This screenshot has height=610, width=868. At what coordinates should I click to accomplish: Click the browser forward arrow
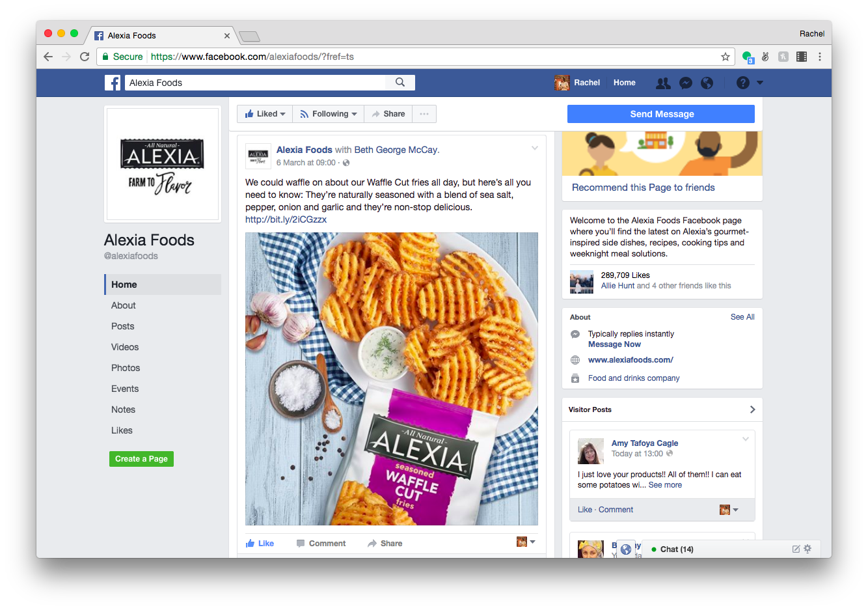coord(66,57)
